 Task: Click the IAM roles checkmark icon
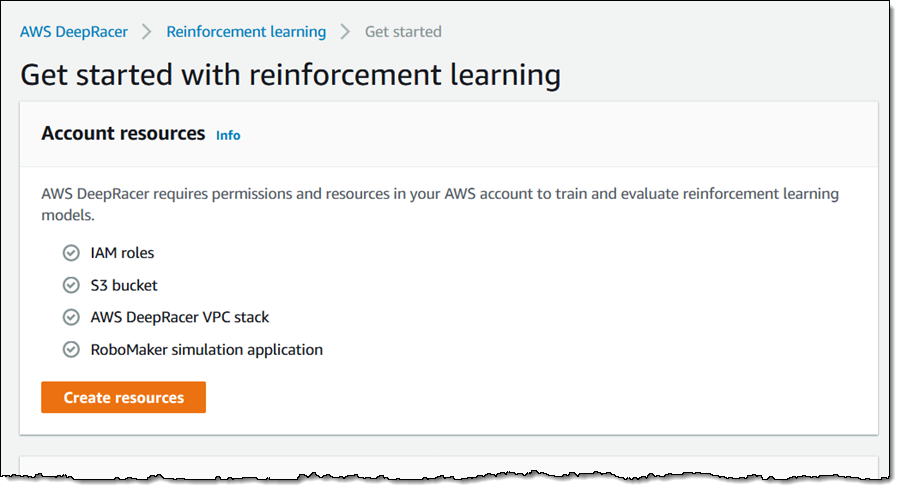coord(71,253)
